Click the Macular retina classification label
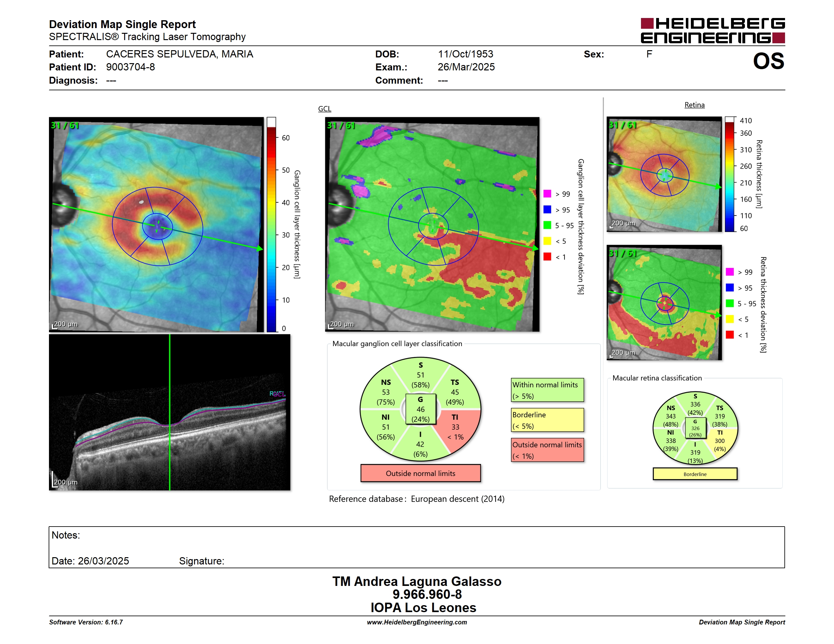 point(657,378)
